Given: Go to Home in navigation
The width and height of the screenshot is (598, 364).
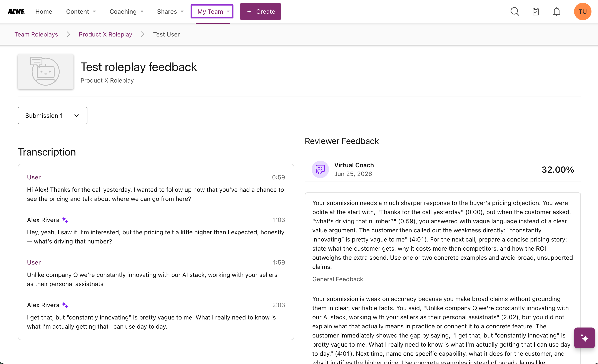Looking at the screenshot, I should 44,11.
